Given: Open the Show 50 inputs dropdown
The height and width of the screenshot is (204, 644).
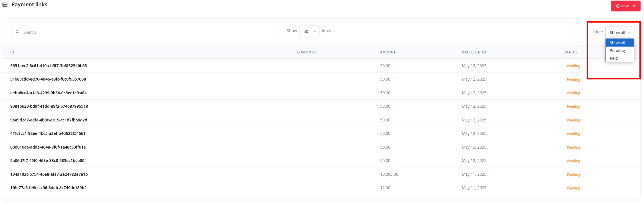Looking at the screenshot, I should click(x=309, y=31).
